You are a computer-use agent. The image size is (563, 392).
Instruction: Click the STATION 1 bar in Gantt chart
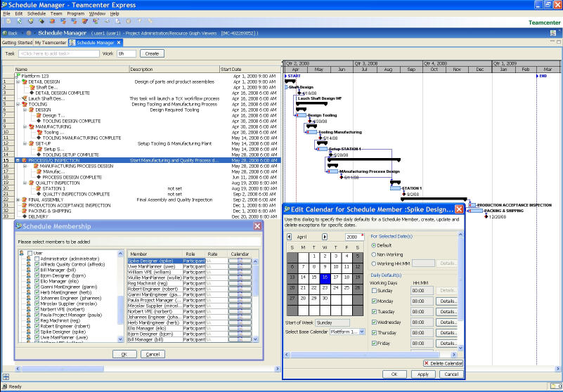[395, 188]
